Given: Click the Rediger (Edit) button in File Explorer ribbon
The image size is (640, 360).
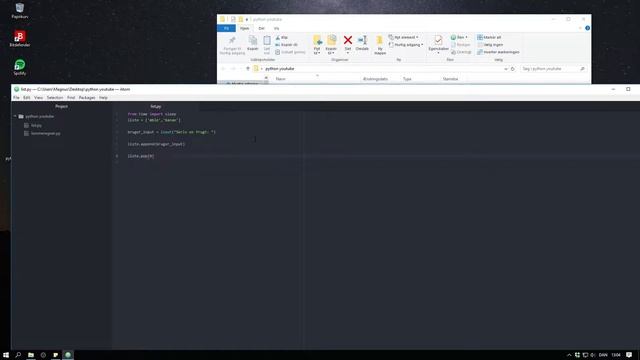Looking at the screenshot, I should point(461,44).
